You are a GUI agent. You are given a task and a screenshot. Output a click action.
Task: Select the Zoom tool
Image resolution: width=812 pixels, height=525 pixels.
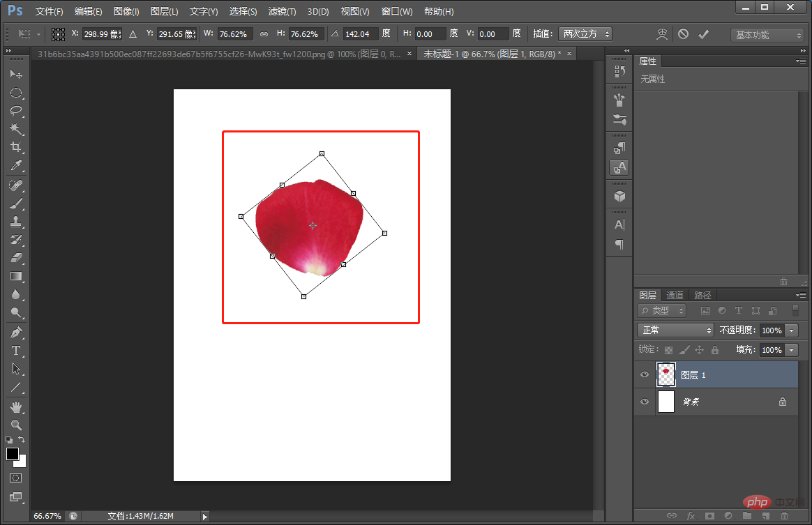[16, 425]
